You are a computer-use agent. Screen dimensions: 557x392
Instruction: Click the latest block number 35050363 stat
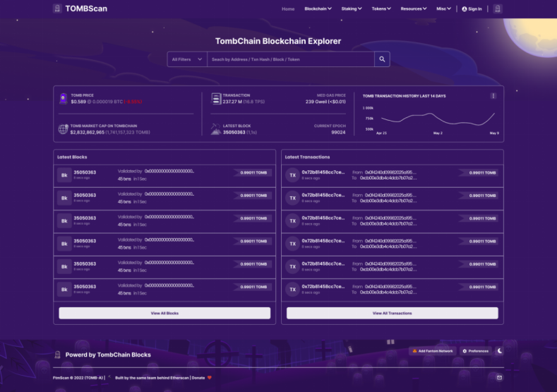[234, 132]
